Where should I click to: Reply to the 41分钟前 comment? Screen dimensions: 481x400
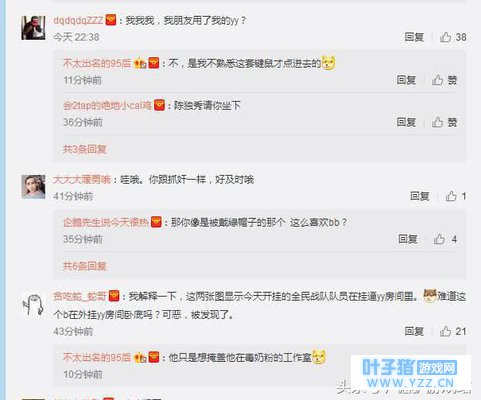[419, 196]
